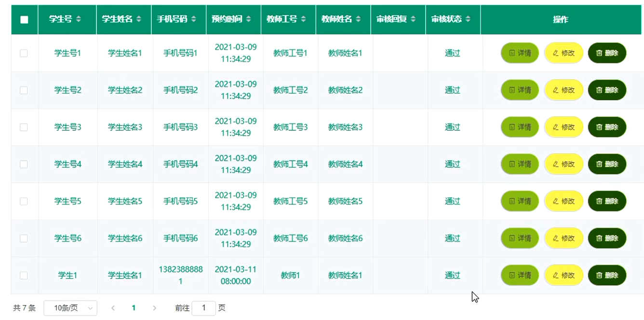Image resolution: width=644 pixels, height=320 pixels.
Task: Click 删除 for the 学生号4 row
Action: [x=607, y=164]
